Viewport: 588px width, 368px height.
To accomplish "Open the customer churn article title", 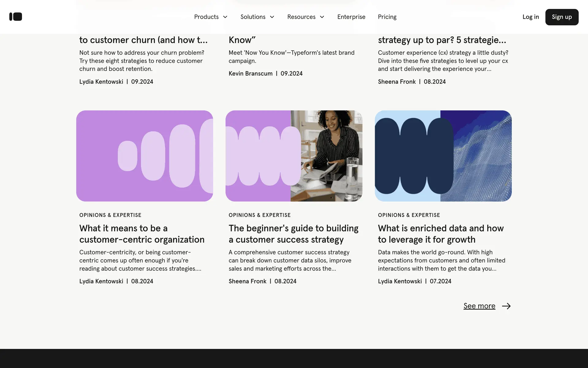I will [143, 40].
